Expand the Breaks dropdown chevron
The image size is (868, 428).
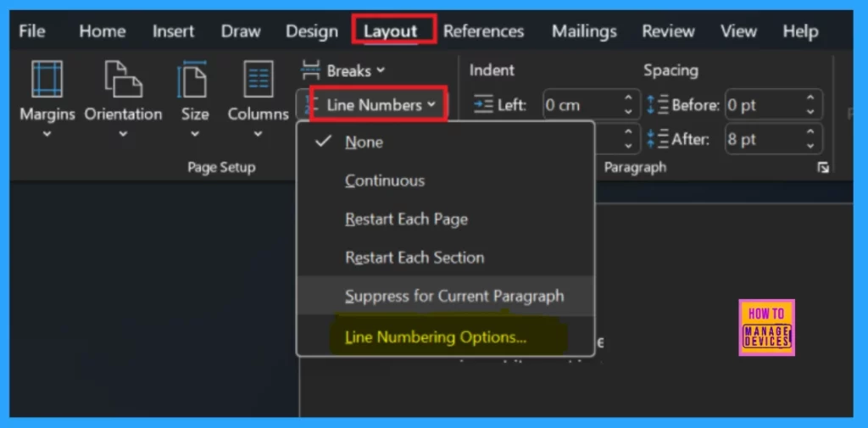[x=381, y=71]
